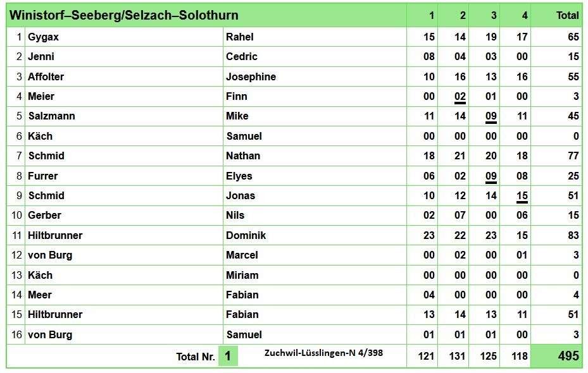Select the grand total 495 cell
The height and width of the screenshot is (373, 588).
tap(557, 356)
